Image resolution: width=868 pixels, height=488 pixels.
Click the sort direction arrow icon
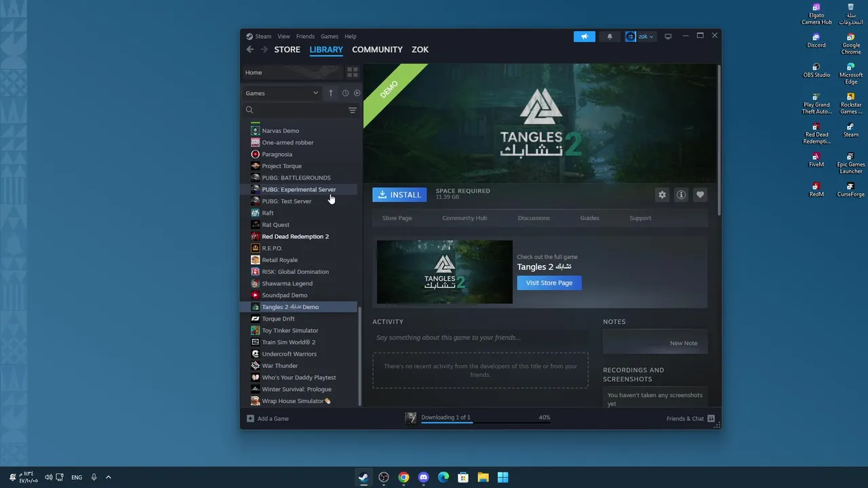click(331, 93)
